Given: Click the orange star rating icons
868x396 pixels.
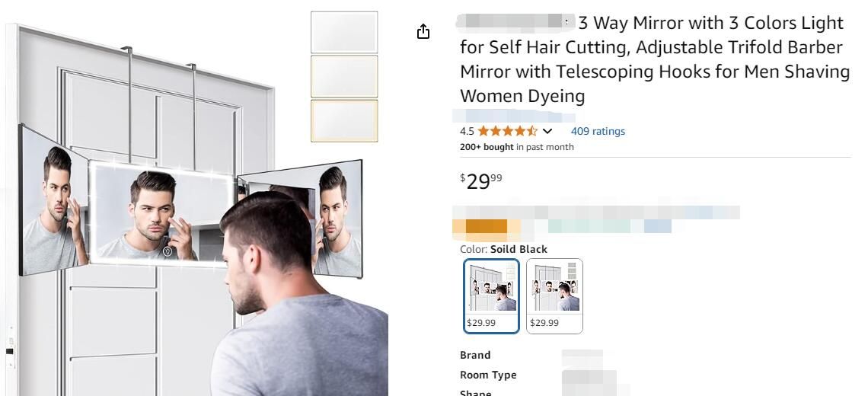Looking at the screenshot, I should click(x=508, y=131).
